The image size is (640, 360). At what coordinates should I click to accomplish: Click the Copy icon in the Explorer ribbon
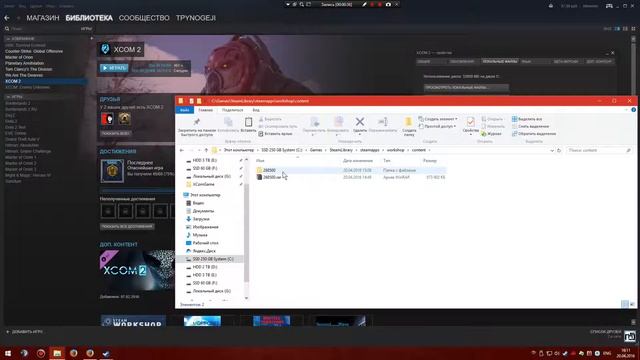[x=228, y=122]
